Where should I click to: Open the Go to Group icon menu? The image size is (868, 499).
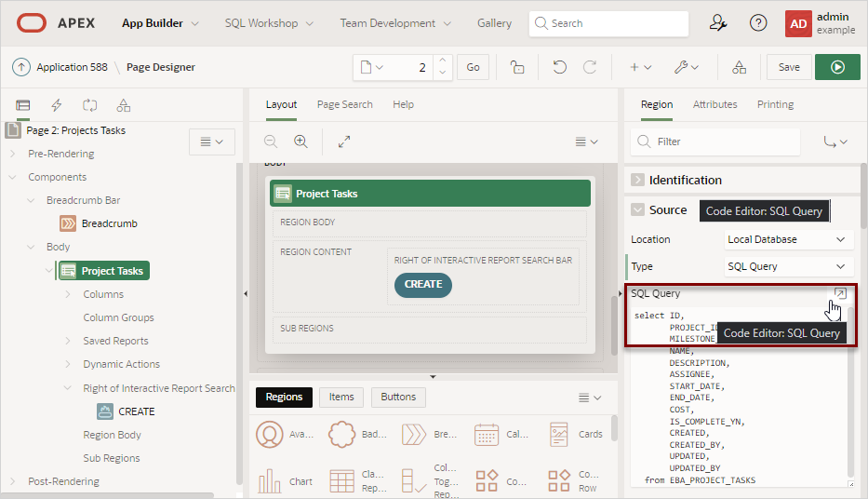(x=835, y=142)
